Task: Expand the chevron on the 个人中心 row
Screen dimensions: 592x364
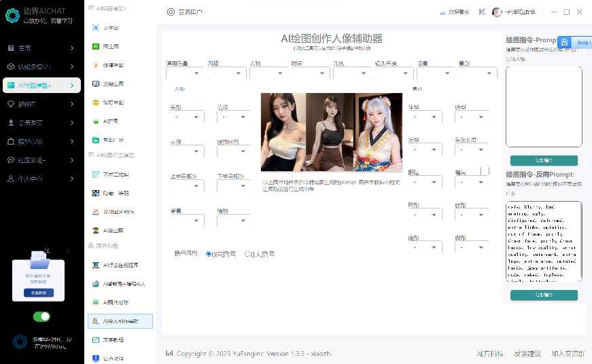Action: 72,179
